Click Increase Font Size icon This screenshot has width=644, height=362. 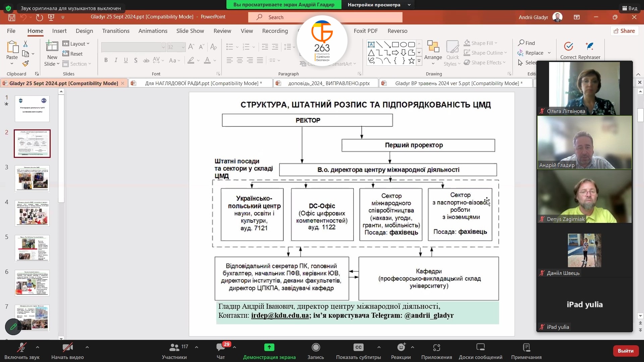point(191,47)
